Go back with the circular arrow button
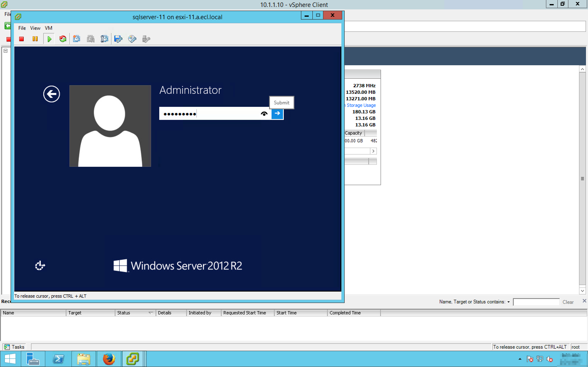This screenshot has height=367, width=588. (51, 94)
